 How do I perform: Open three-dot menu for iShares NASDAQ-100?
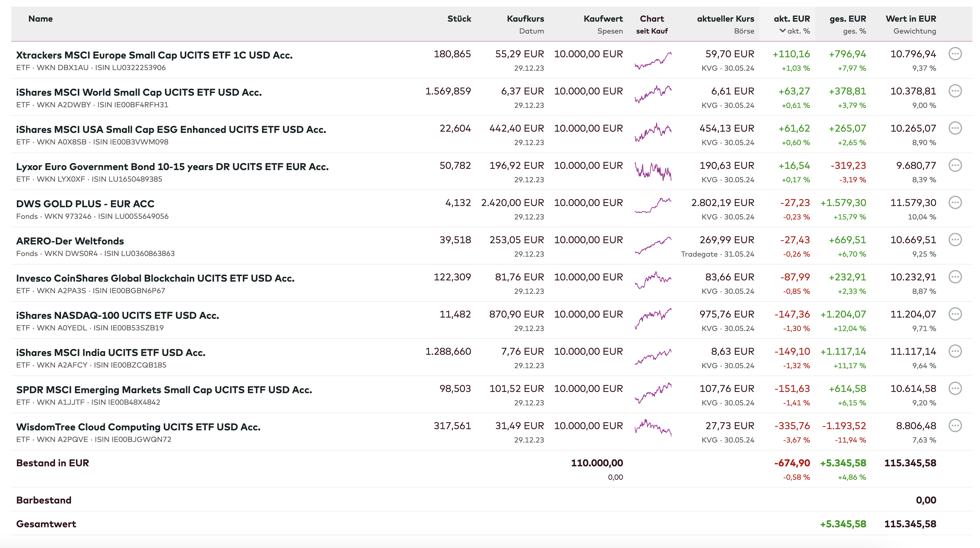tap(955, 314)
